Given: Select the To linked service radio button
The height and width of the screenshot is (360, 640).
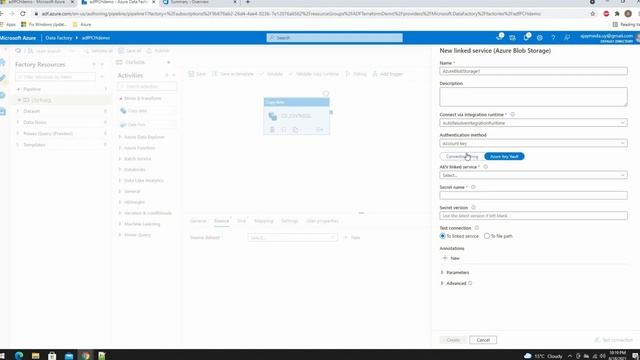Looking at the screenshot, I should point(442,236).
